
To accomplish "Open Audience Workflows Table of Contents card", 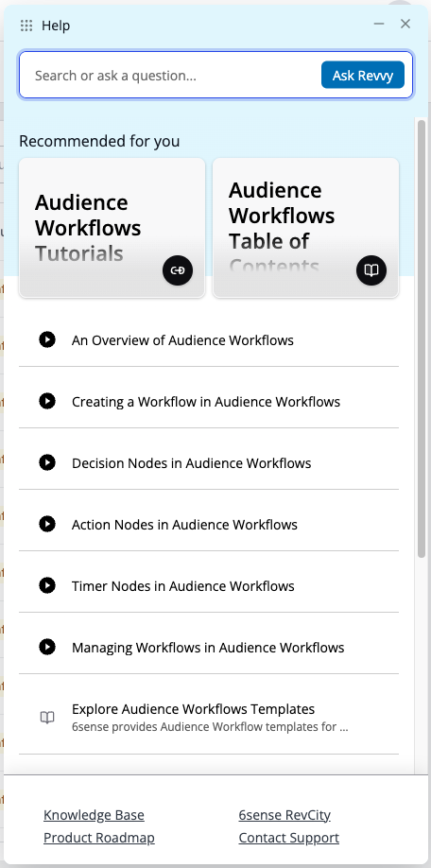I will pos(305,228).
